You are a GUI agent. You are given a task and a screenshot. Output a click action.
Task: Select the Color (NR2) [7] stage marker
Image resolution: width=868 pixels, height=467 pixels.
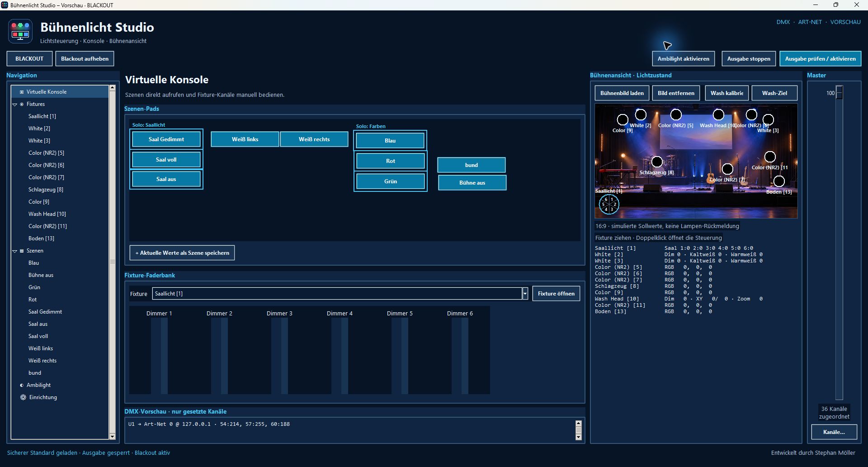[x=727, y=169]
